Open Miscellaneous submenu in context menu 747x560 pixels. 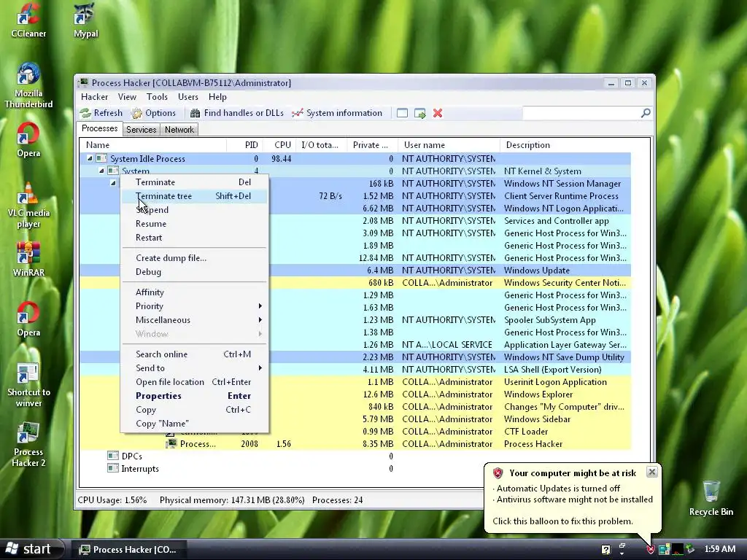coord(194,320)
